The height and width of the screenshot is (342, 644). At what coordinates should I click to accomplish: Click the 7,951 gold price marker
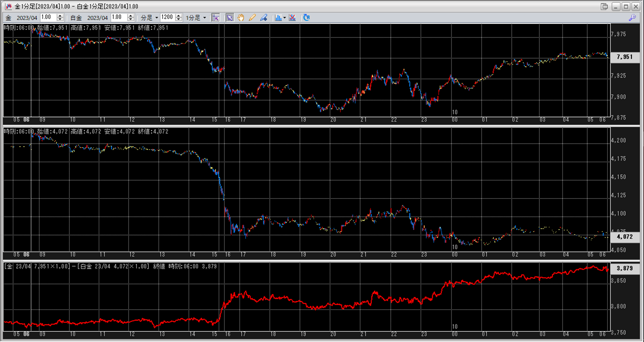pos(624,57)
